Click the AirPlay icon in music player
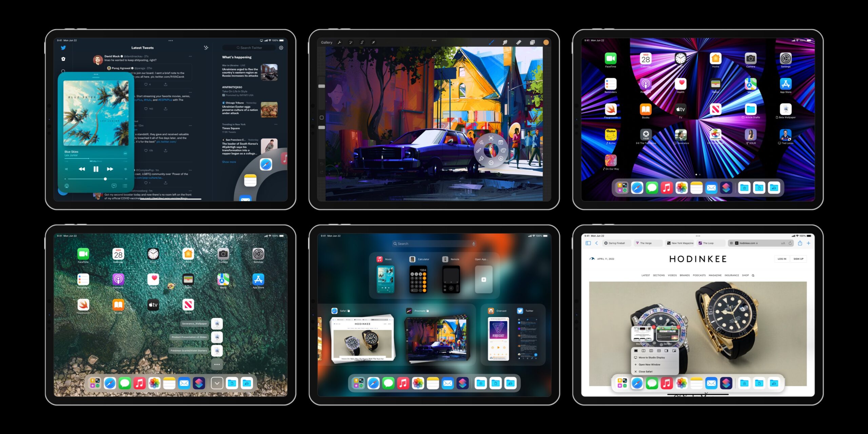The image size is (868, 434). click(x=67, y=186)
